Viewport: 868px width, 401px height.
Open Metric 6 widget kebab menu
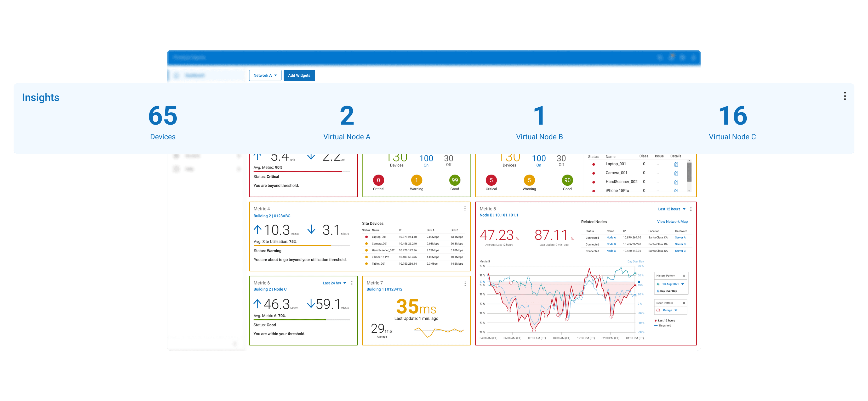point(352,283)
